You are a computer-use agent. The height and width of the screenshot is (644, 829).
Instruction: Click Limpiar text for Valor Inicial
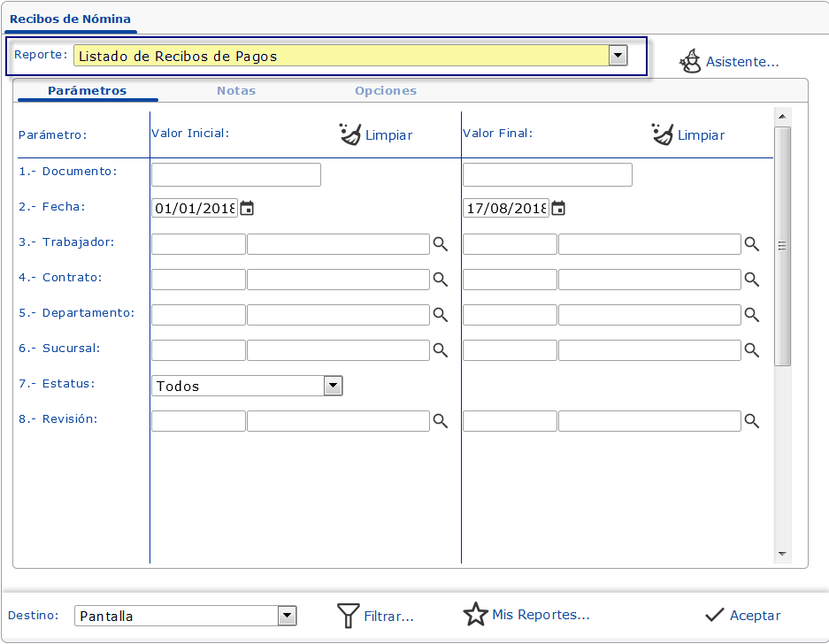(x=388, y=135)
